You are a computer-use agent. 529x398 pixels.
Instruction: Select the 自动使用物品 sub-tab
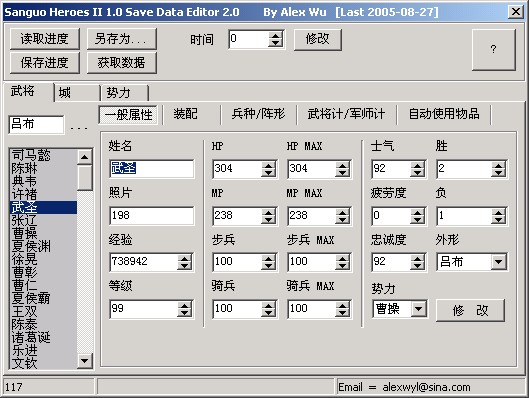tap(444, 114)
